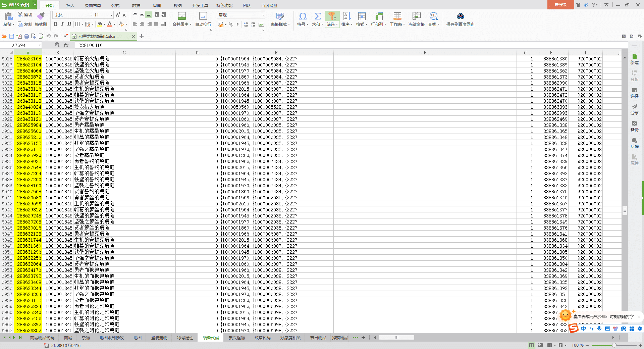Click the Copy (复制) button

click(x=25, y=24)
